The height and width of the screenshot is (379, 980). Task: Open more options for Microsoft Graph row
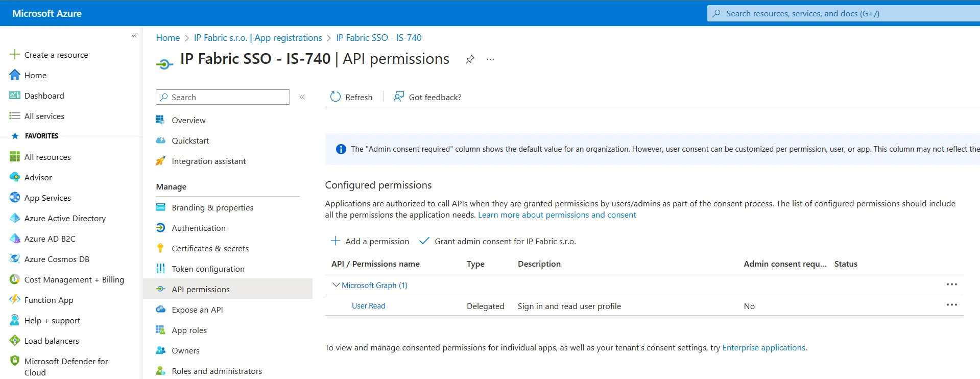point(951,285)
